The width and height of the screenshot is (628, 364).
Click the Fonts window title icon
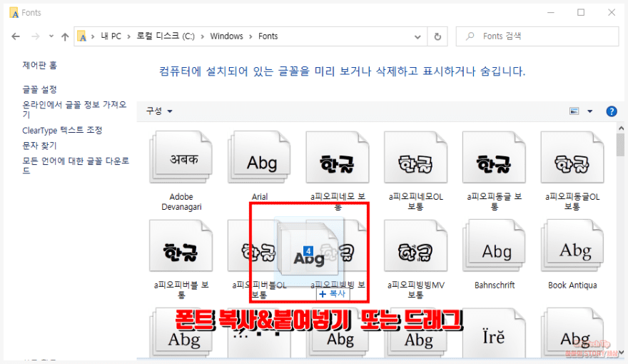14,13
